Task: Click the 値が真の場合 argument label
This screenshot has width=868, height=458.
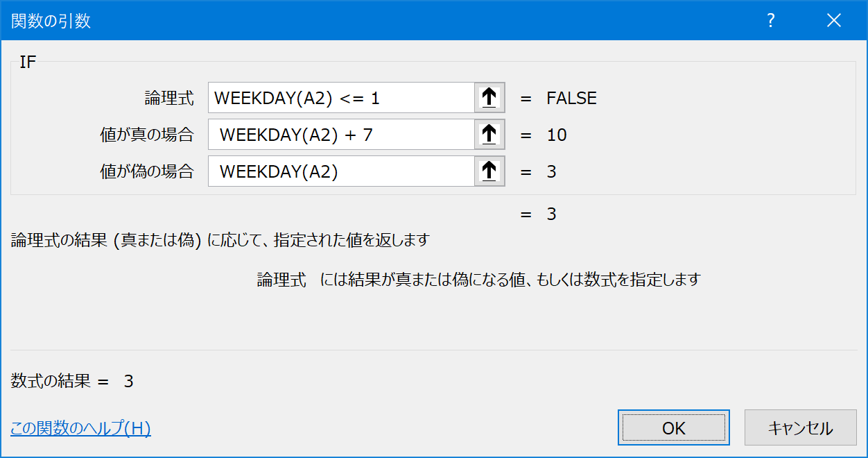Action: [147, 135]
